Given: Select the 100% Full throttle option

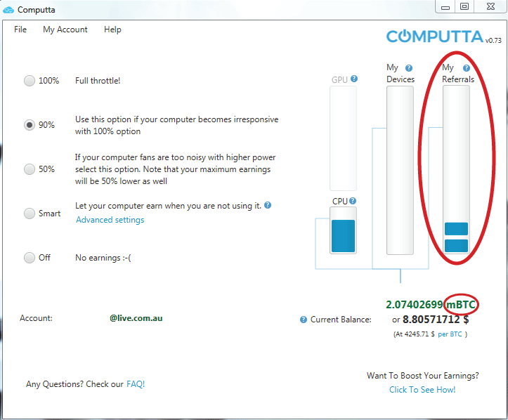Looking at the screenshot, I should tap(29, 81).
